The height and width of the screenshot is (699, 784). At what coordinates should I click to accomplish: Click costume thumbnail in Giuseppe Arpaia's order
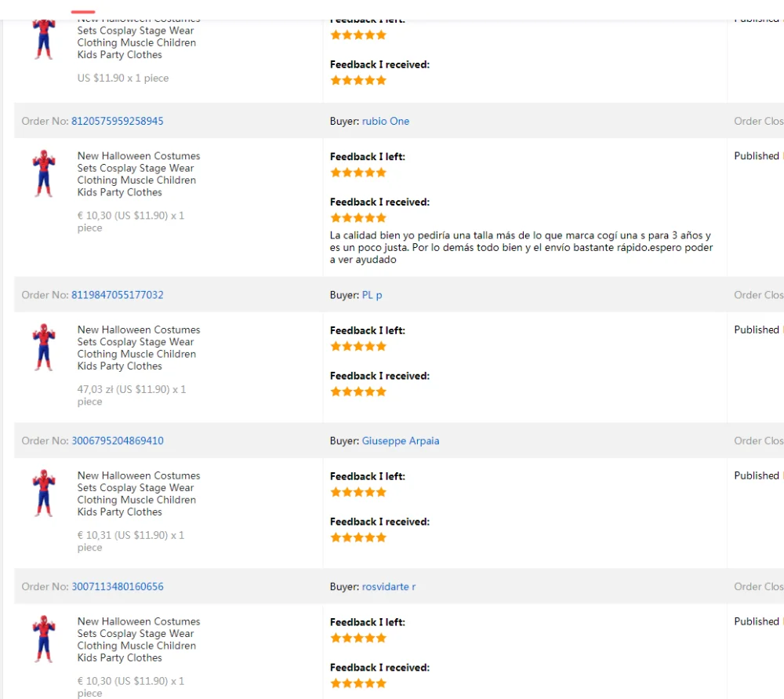[x=45, y=493]
